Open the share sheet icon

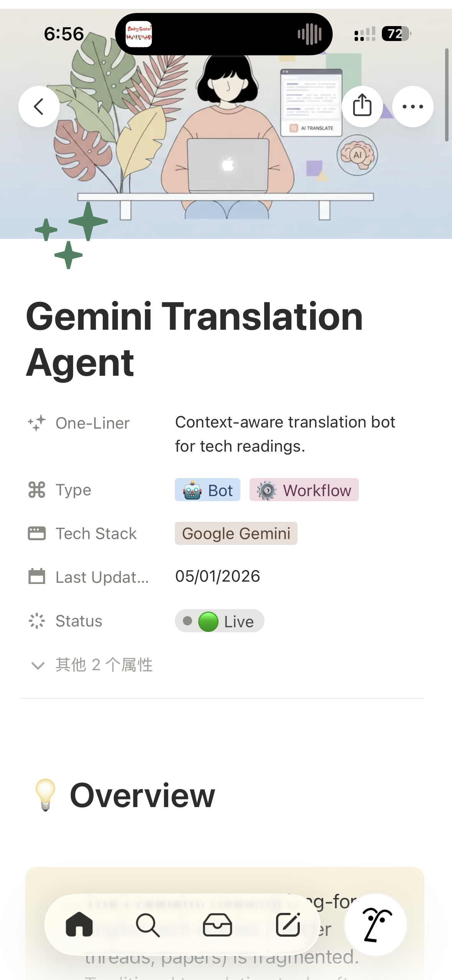pyautogui.click(x=362, y=106)
